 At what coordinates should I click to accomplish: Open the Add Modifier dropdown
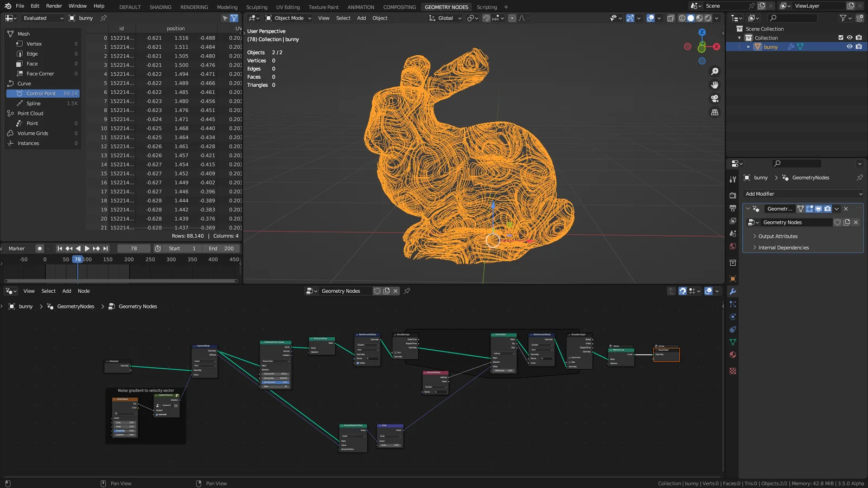click(802, 194)
